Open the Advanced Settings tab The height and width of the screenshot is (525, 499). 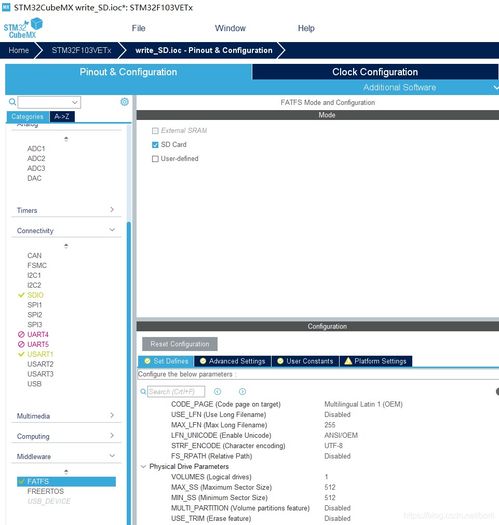[x=233, y=361]
